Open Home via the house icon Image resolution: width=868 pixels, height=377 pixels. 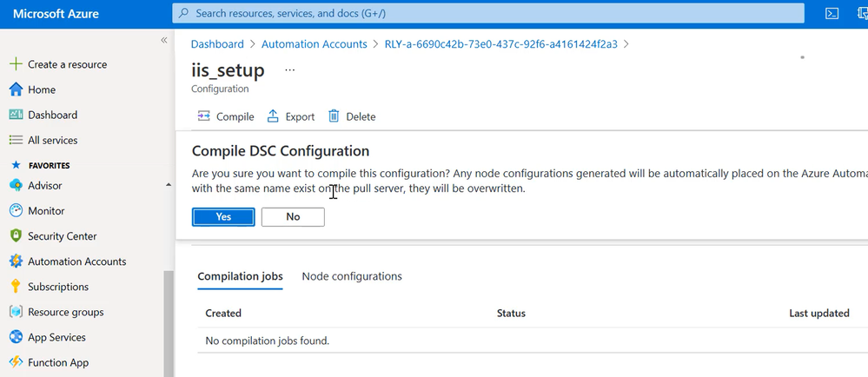point(16,89)
